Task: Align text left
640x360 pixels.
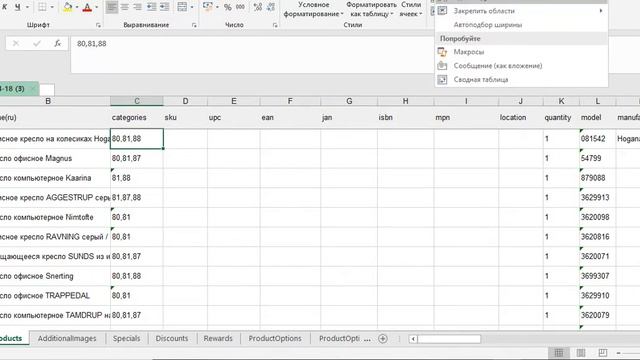Action: [111, 7]
